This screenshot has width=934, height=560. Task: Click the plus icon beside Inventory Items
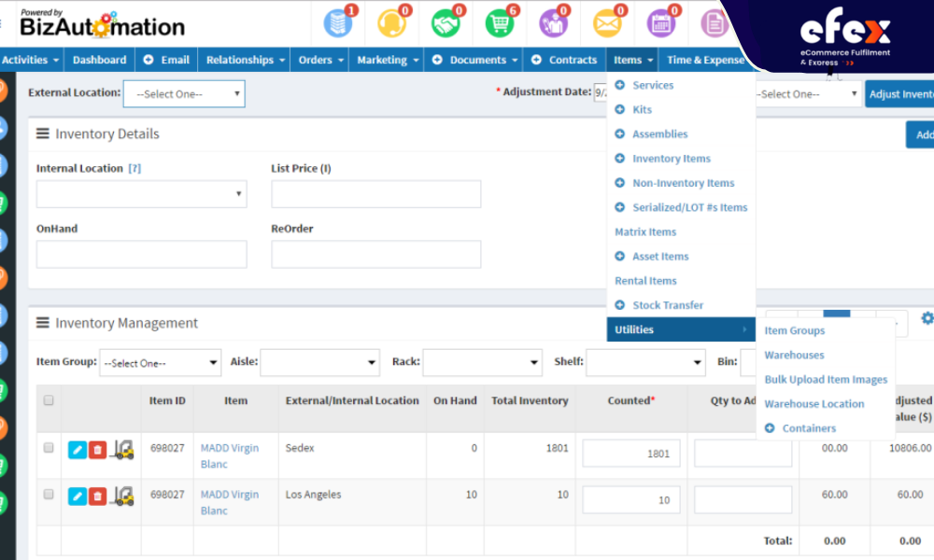(619, 159)
